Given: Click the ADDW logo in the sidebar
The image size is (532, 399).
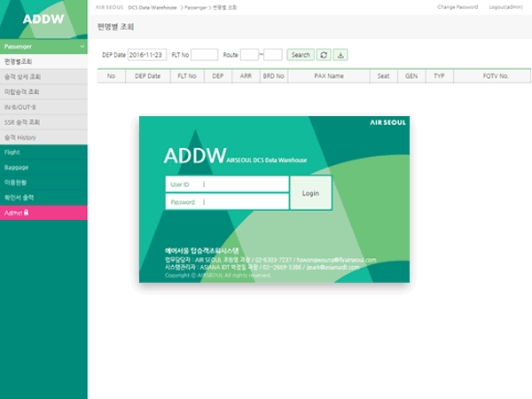Looking at the screenshot, I should click(x=43, y=19).
